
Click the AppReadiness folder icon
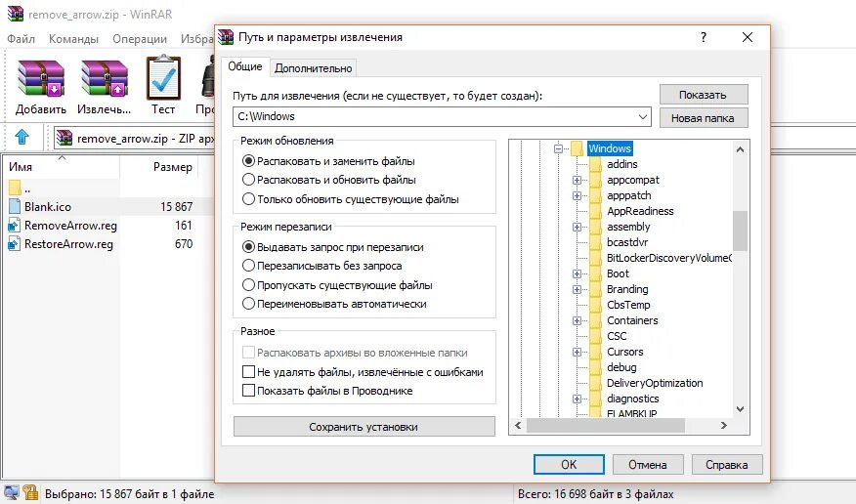pyautogui.click(x=596, y=211)
